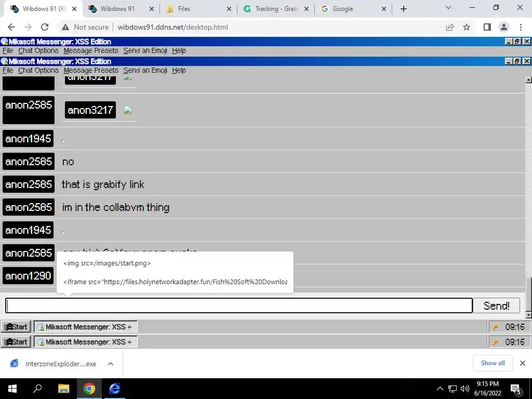
Task: Open the volume tray icon
Action: click(x=465, y=389)
